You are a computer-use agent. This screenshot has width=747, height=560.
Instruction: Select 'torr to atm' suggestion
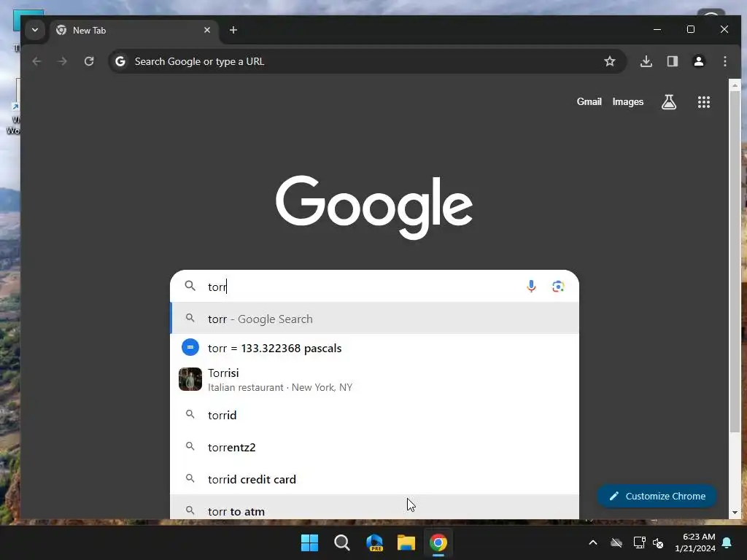pyautogui.click(x=374, y=507)
